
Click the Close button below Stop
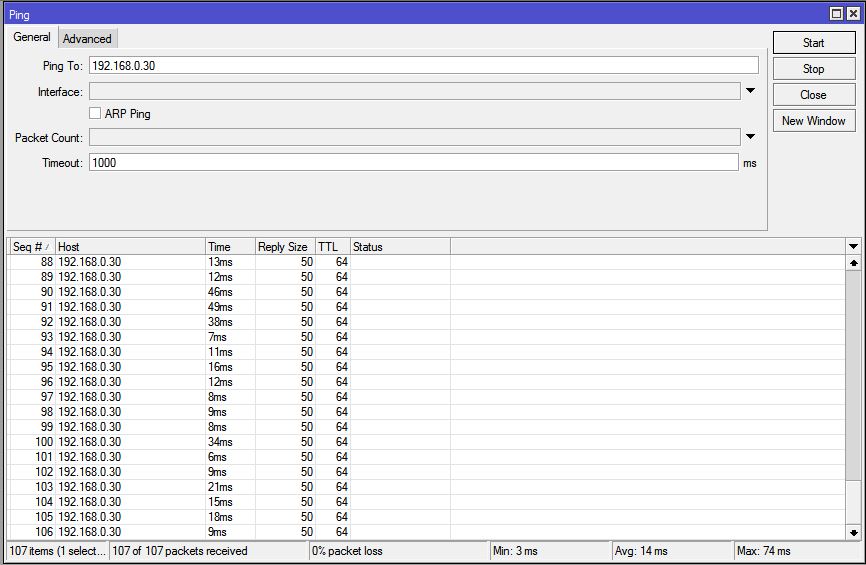click(x=814, y=94)
